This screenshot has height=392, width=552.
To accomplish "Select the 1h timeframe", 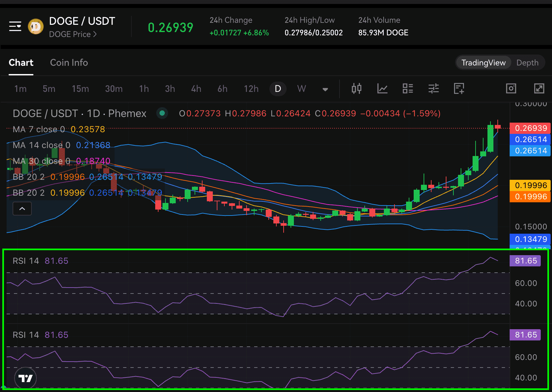I will 144,89.
